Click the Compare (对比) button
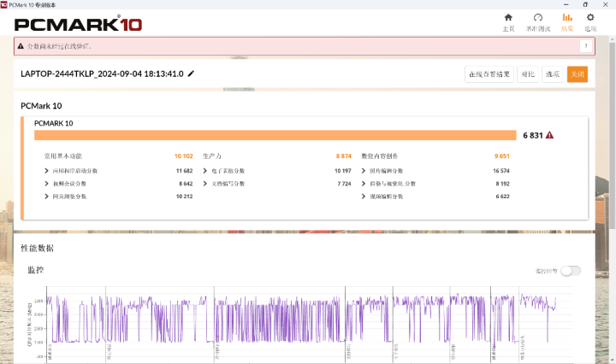 [528, 74]
